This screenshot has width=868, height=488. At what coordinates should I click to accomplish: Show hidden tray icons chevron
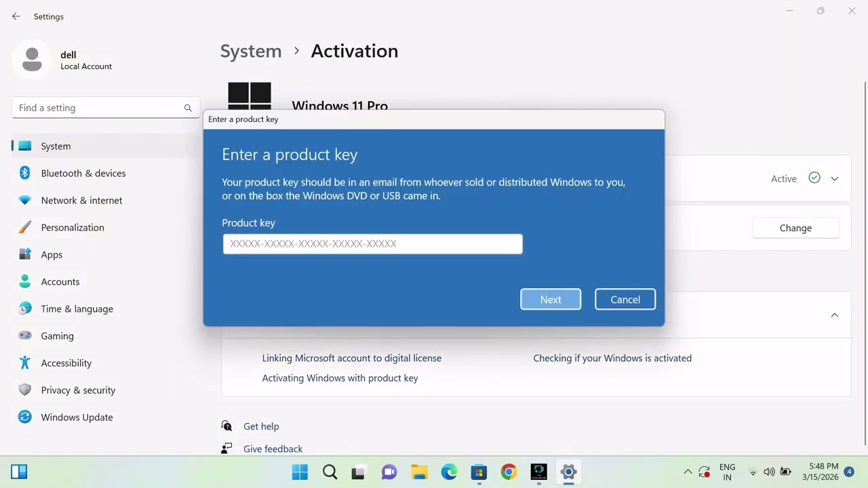(x=688, y=472)
